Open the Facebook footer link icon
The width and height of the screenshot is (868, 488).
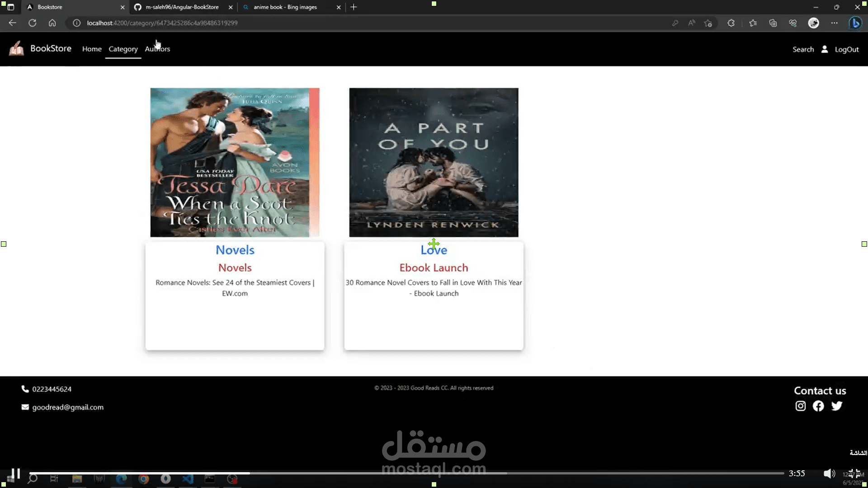click(818, 406)
